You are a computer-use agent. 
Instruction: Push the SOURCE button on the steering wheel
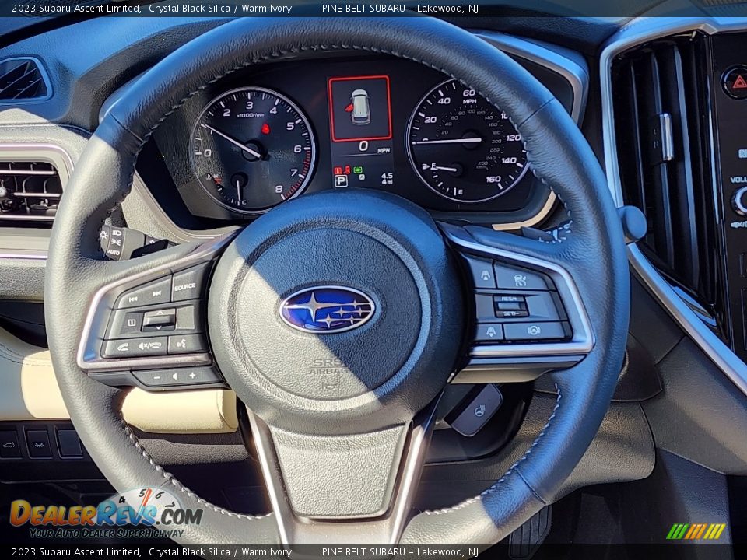point(185,285)
